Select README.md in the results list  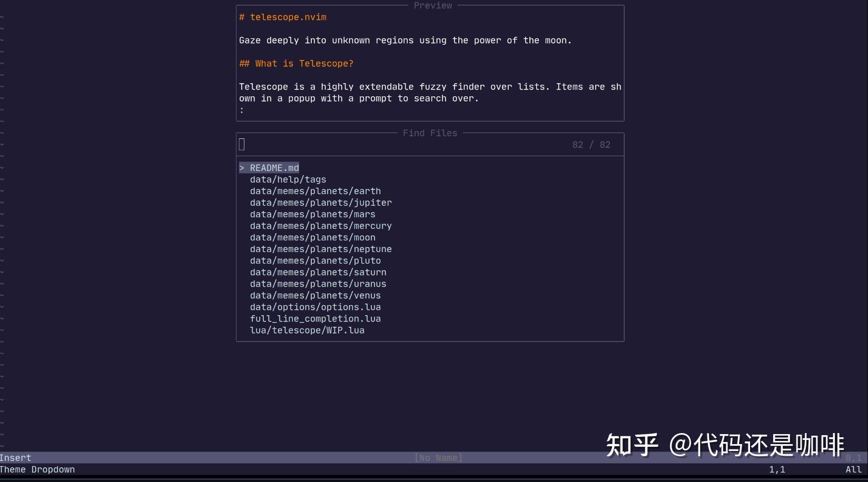[274, 167]
